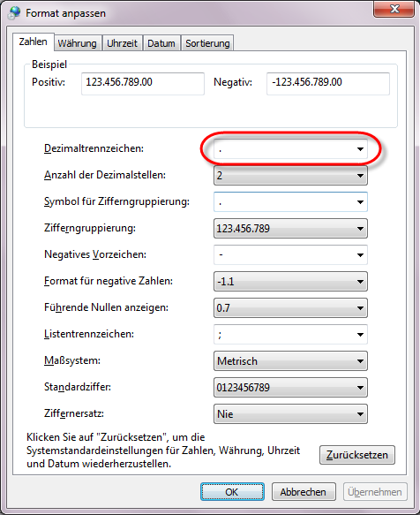Click the Übernehmen button
The height and width of the screenshot is (515, 420).
pyautogui.click(x=375, y=492)
